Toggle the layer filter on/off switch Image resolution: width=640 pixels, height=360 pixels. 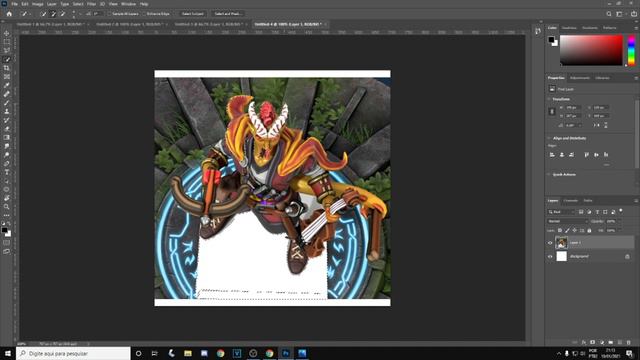(621, 211)
